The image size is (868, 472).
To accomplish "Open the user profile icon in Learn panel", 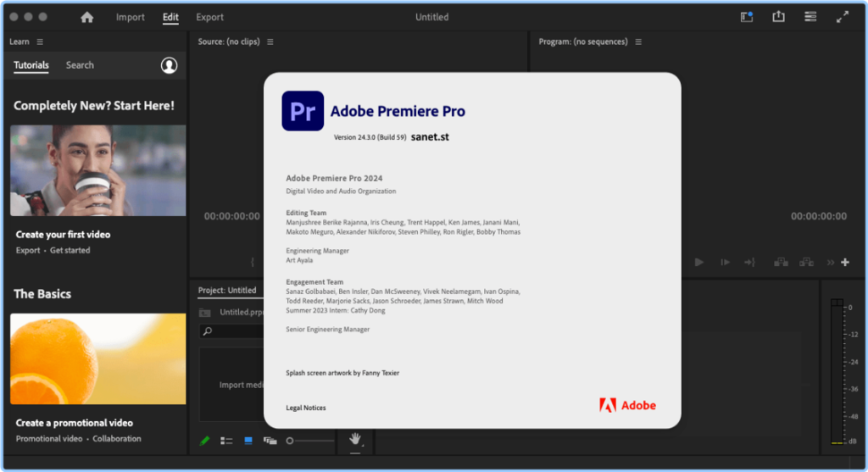I will click(169, 65).
